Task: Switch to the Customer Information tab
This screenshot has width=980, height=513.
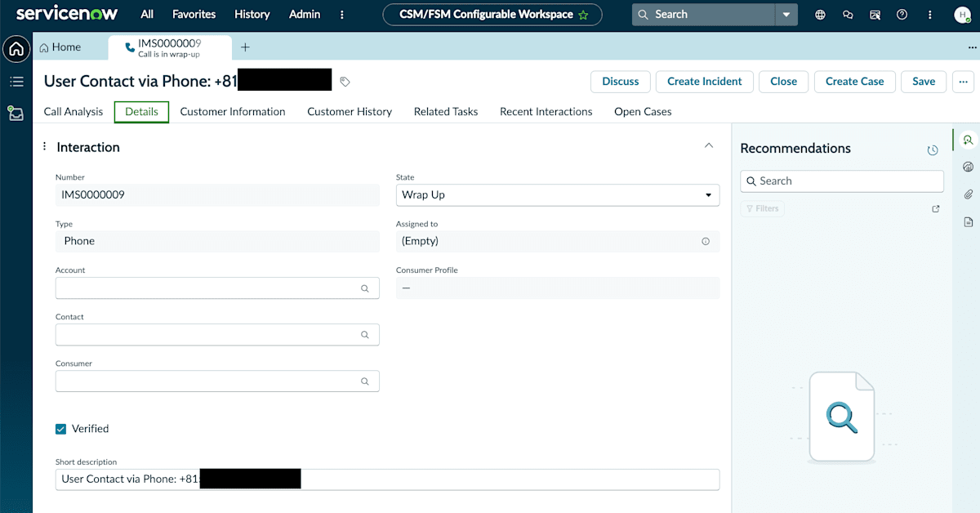Action: 233,112
